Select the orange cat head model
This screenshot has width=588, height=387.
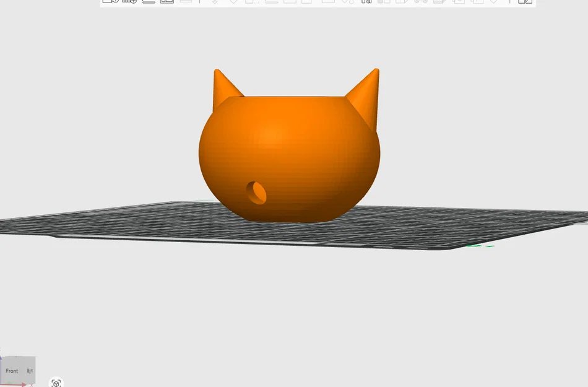289,150
